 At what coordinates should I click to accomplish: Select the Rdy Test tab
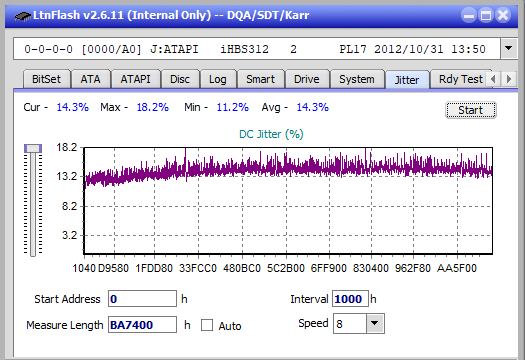point(461,79)
